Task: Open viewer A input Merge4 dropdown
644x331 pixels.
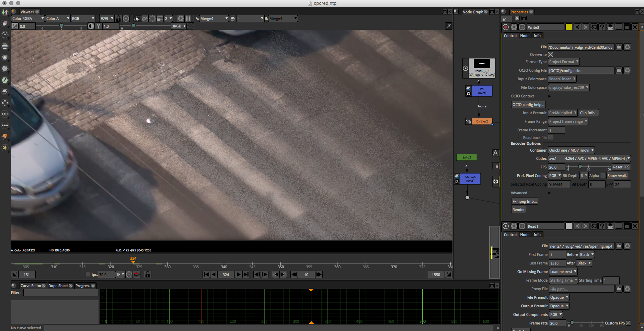Action: click(214, 19)
